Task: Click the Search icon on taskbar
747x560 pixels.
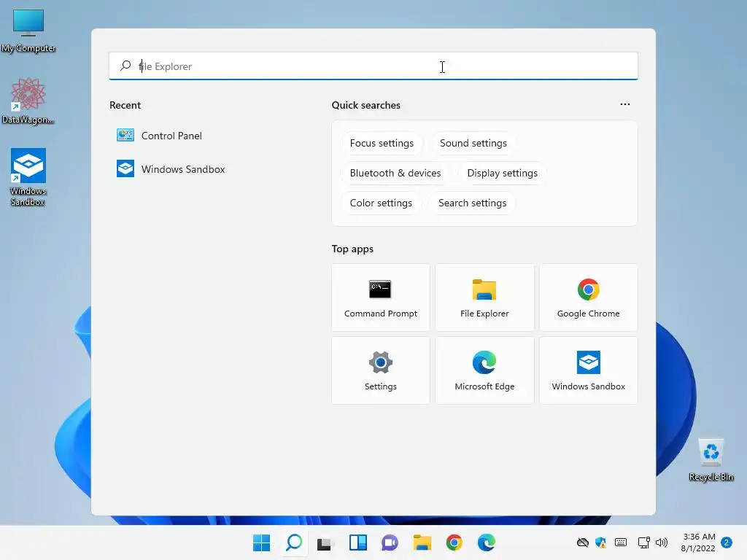Action: point(293,542)
